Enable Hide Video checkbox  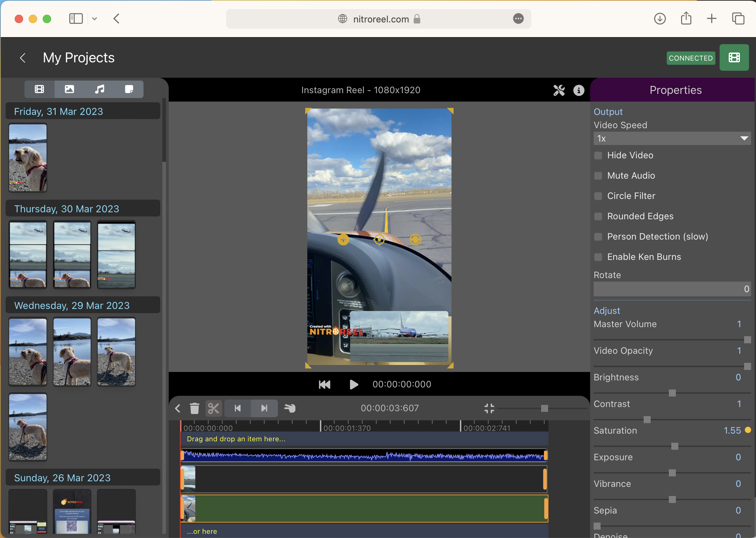pyautogui.click(x=598, y=156)
